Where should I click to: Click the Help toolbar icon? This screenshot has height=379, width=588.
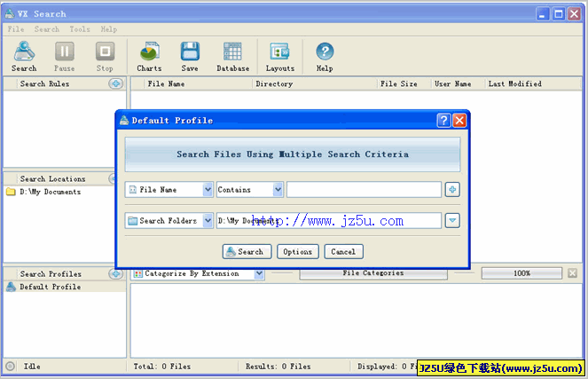(x=325, y=56)
